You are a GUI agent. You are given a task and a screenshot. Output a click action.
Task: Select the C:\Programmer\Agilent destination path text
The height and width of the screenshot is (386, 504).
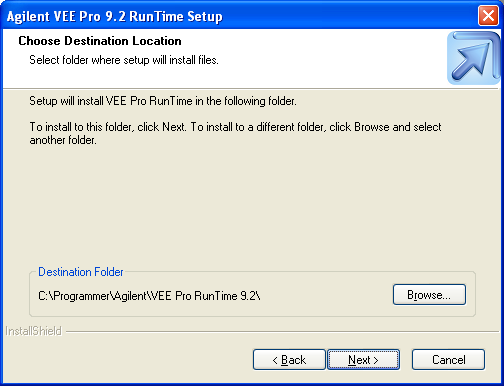pos(149,296)
